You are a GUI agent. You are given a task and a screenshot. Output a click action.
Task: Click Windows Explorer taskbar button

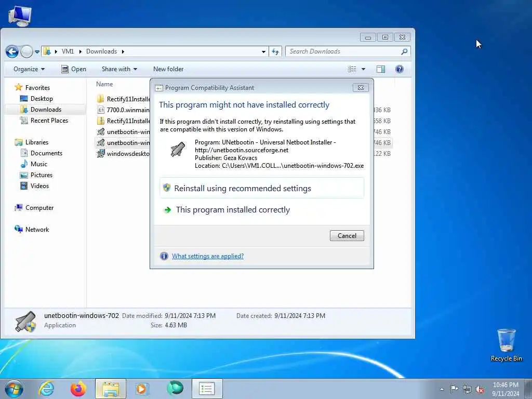pos(111,389)
